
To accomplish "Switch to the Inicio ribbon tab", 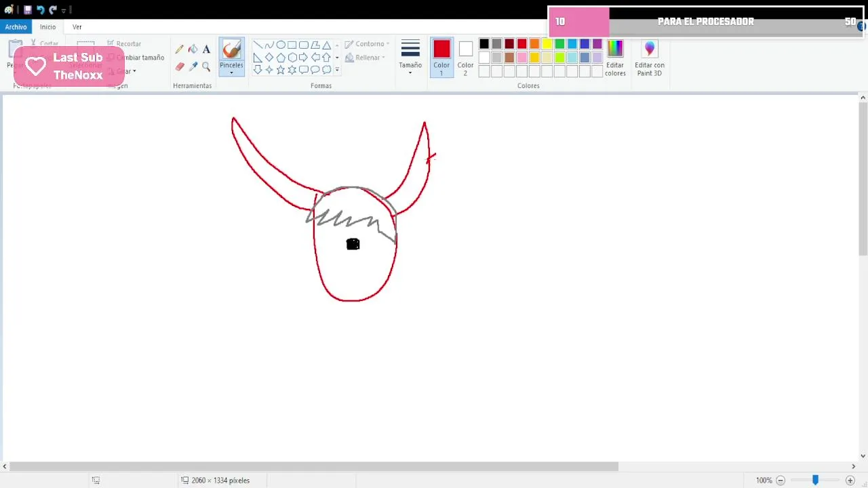I will click(47, 27).
